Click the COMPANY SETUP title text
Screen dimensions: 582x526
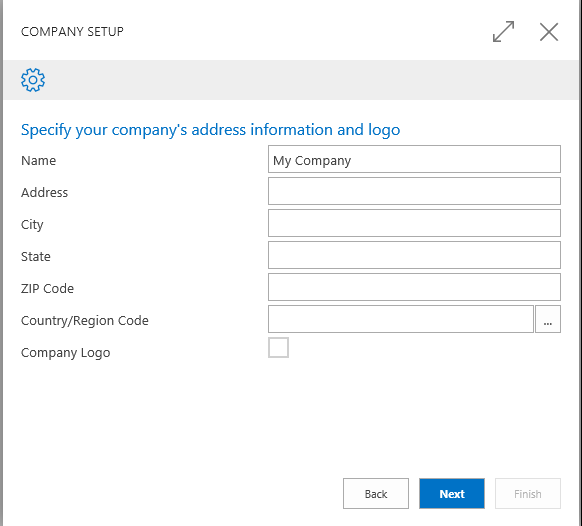(x=72, y=32)
